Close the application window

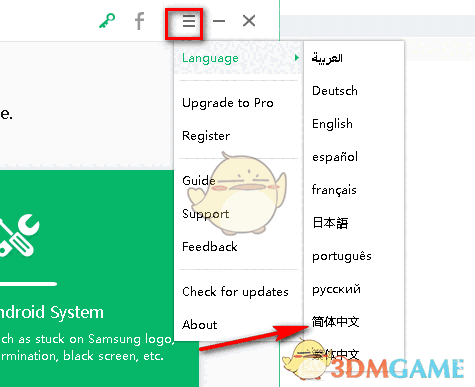pos(249,21)
